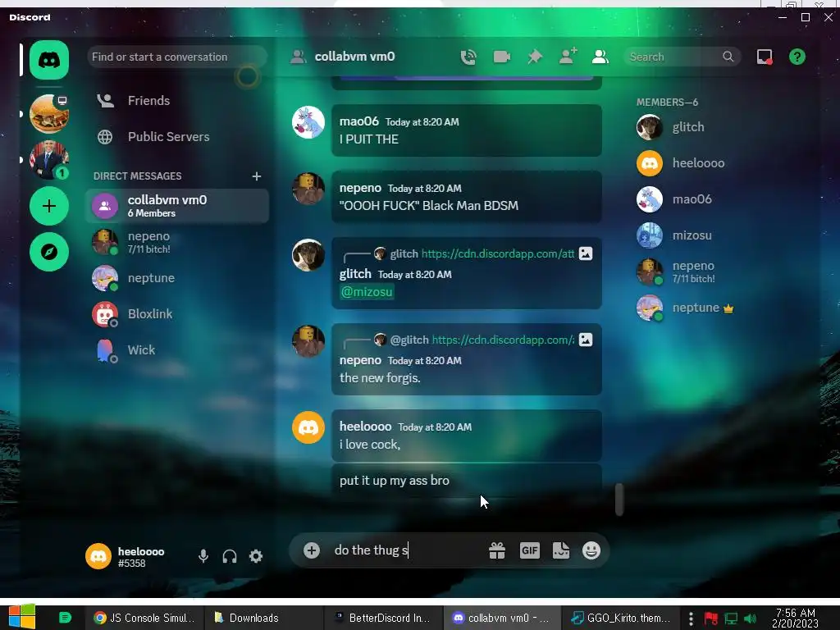Click the volume tray icon
This screenshot has width=840, height=630.
[x=750, y=619]
